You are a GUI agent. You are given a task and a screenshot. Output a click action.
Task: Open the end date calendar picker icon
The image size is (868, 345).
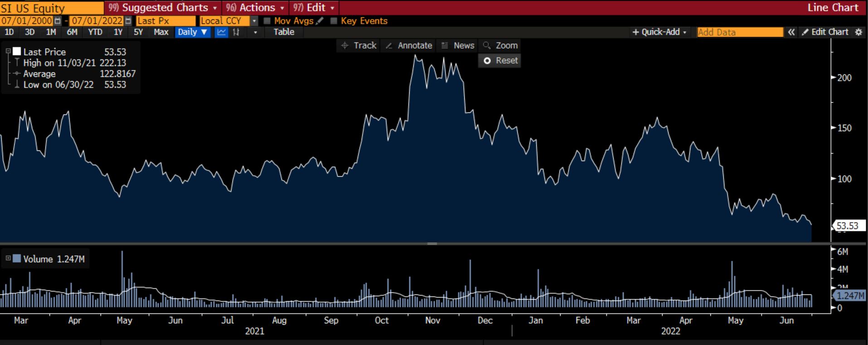coord(128,21)
